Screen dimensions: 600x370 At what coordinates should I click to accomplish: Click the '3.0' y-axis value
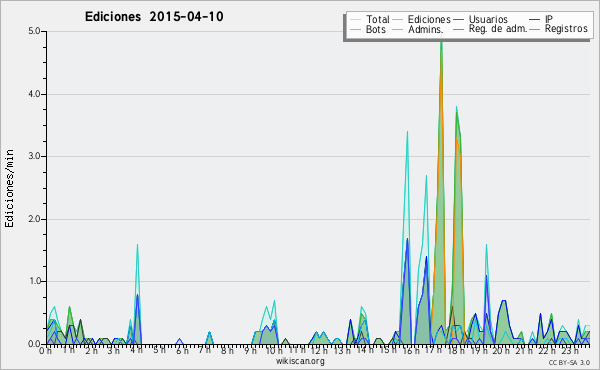click(x=34, y=156)
